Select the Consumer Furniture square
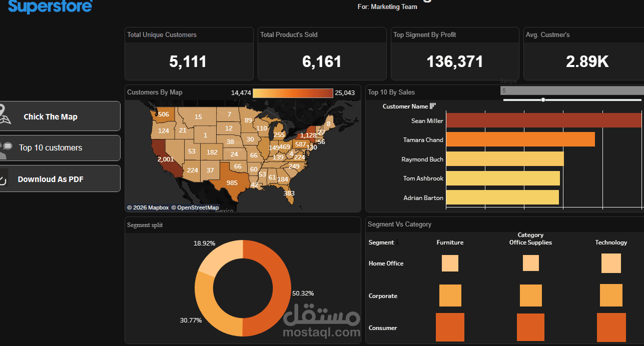The height and width of the screenshot is (346, 644). coord(450,327)
